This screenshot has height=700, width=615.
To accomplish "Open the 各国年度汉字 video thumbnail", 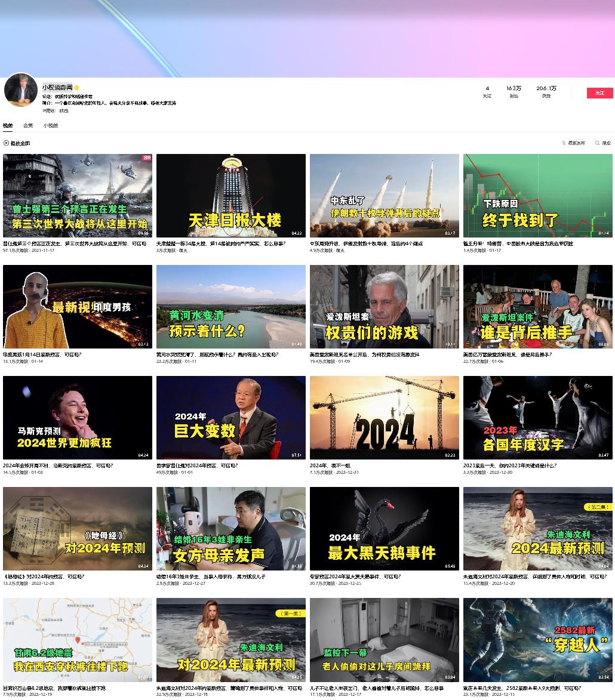I will click(x=537, y=418).
